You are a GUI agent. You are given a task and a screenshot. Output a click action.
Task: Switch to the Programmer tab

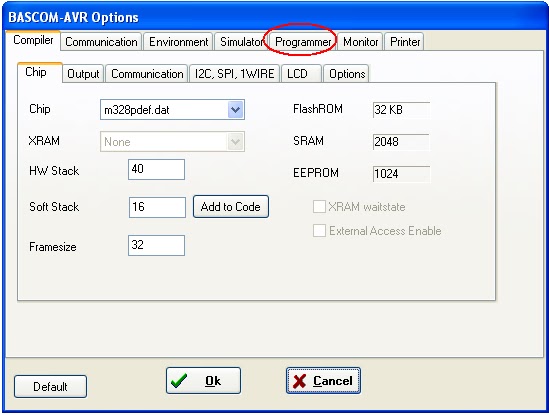(303, 42)
